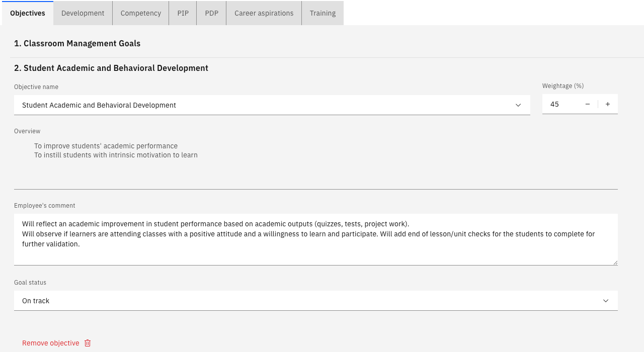
Task: Click the comment box resize handle
Action: 614,262
